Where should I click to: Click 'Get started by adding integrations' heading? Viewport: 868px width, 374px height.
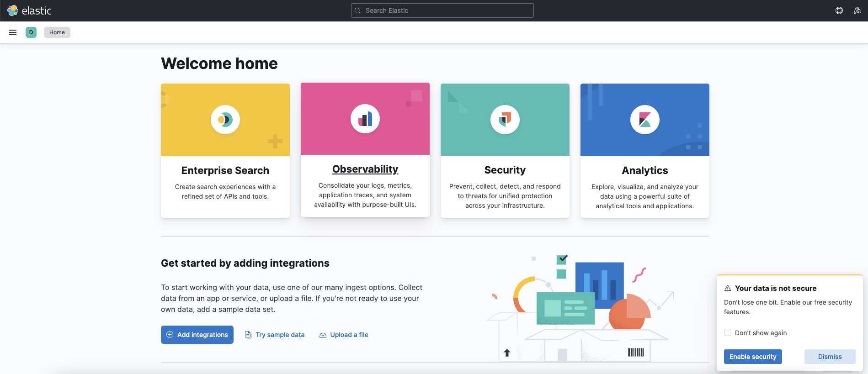(x=245, y=263)
